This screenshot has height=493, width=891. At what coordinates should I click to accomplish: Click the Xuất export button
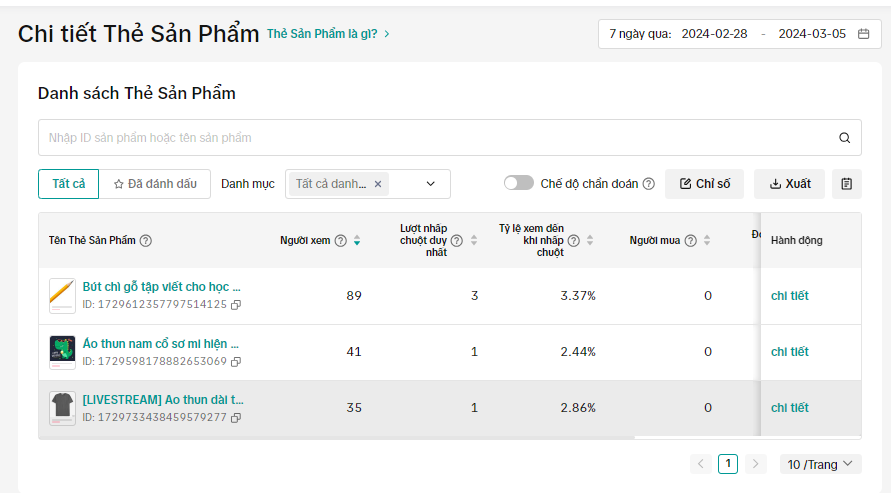789,184
